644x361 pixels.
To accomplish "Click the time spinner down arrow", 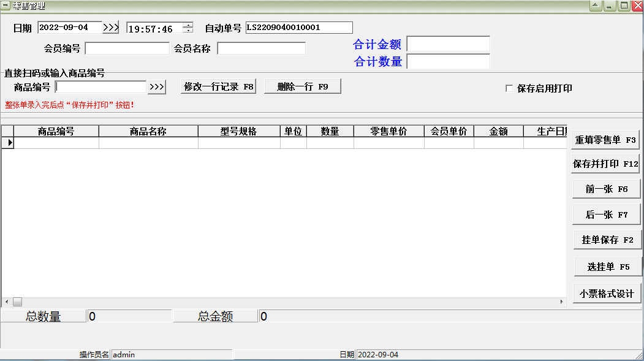I will point(187,30).
